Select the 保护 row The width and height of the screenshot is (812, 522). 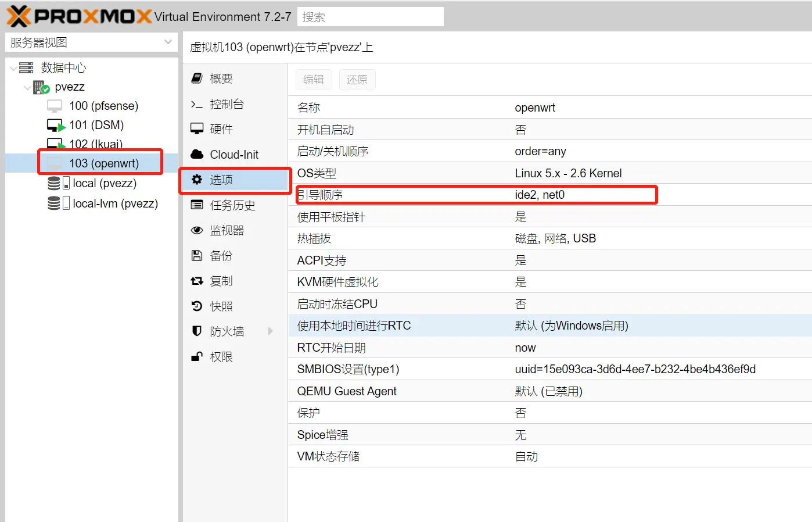pos(550,413)
